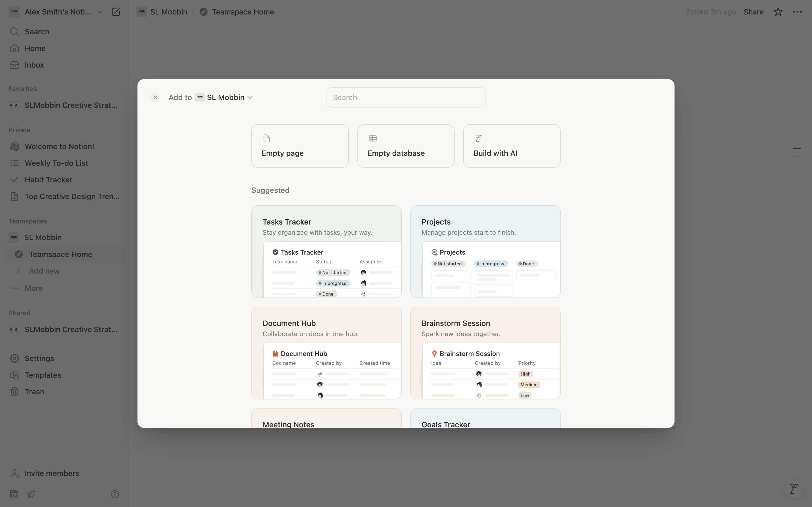This screenshot has height=507, width=812.
Task: Open Trash in the sidebar
Action: [34, 392]
